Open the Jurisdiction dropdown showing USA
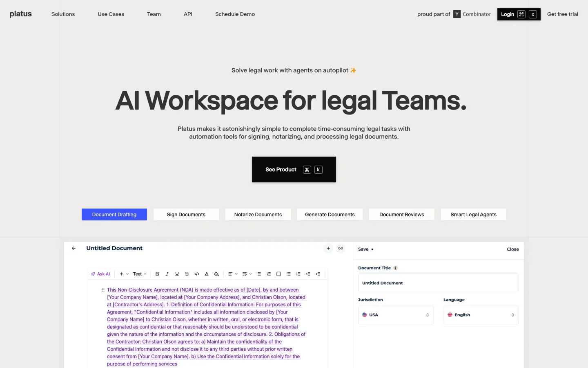Image resolution: width=588 pixels, height=368 pixels. 396,315
